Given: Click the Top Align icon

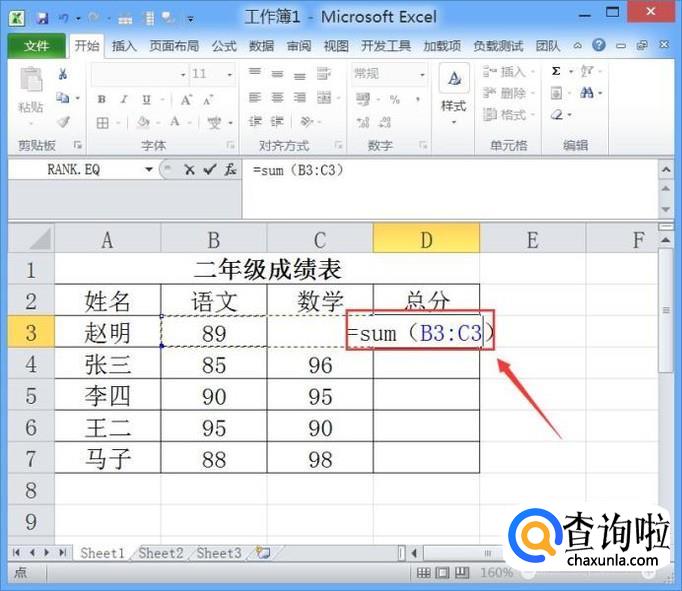Looking at the screenshot, I should coord(255,73).
